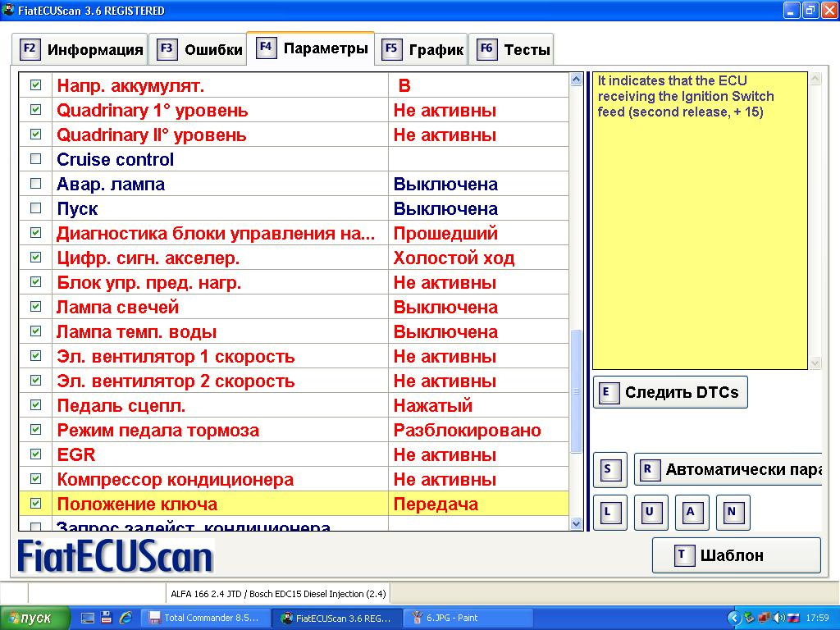Viewport: 840px width, 630px height.
Task: Click the S shortcut button
Action: point(609,469)
